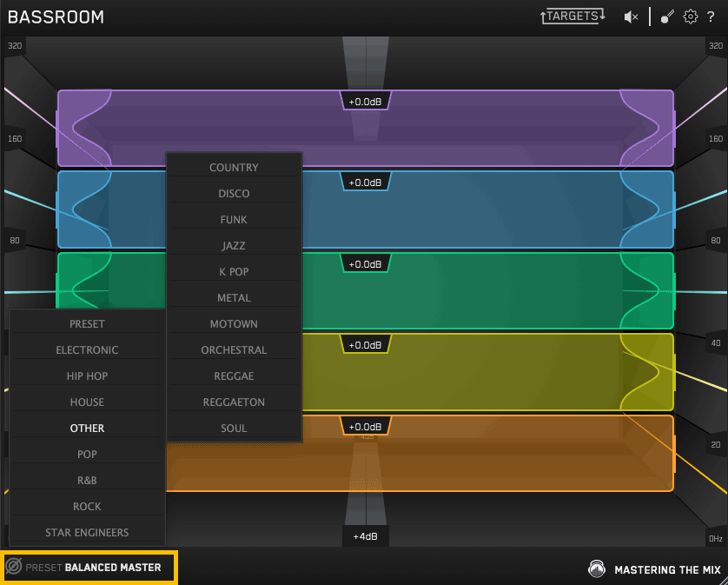Click the orange band +0.0dB gain label
Image resolution: width=728 pixels, height=585 pixels.
(366, 426)
